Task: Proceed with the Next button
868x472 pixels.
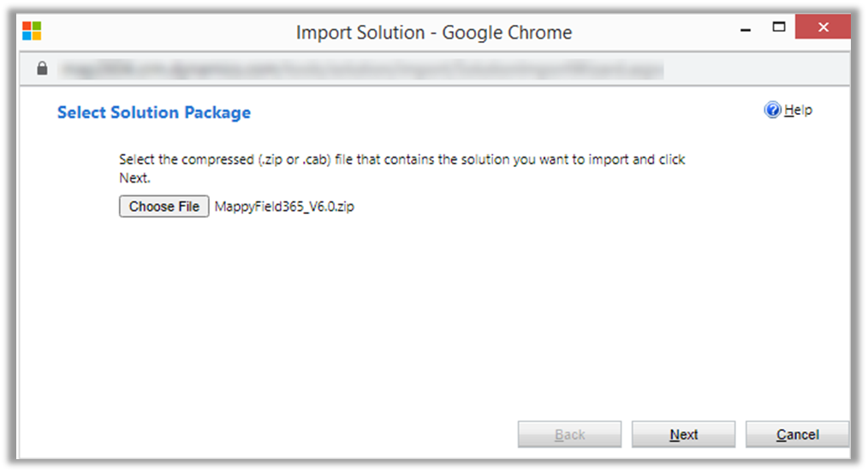Action: click(x=683, y=434)
